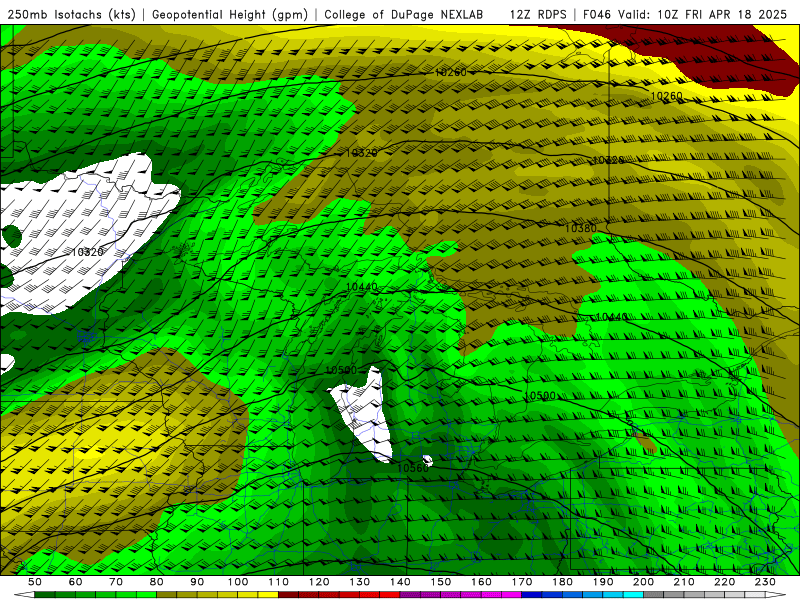
Task: Select the legend value 180
Action: [x=563, y=582]
